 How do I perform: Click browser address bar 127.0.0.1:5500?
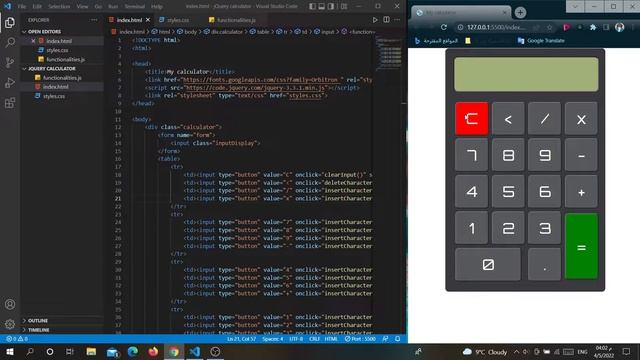[496, 27]
